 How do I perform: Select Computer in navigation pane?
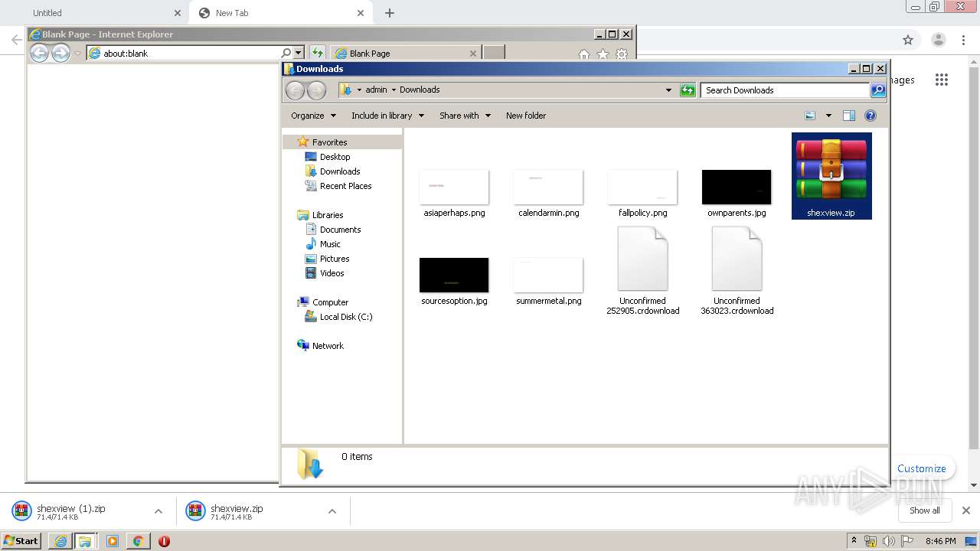(x=330, y=302)
